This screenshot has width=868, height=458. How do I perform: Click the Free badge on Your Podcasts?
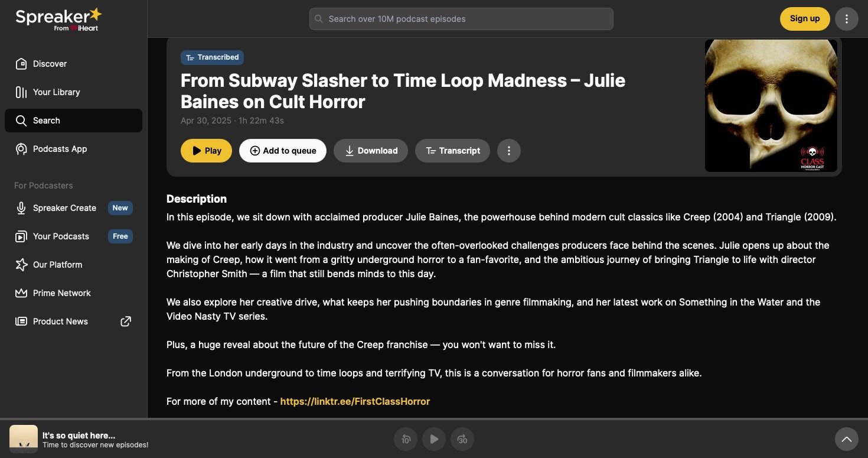click(120, 236)
